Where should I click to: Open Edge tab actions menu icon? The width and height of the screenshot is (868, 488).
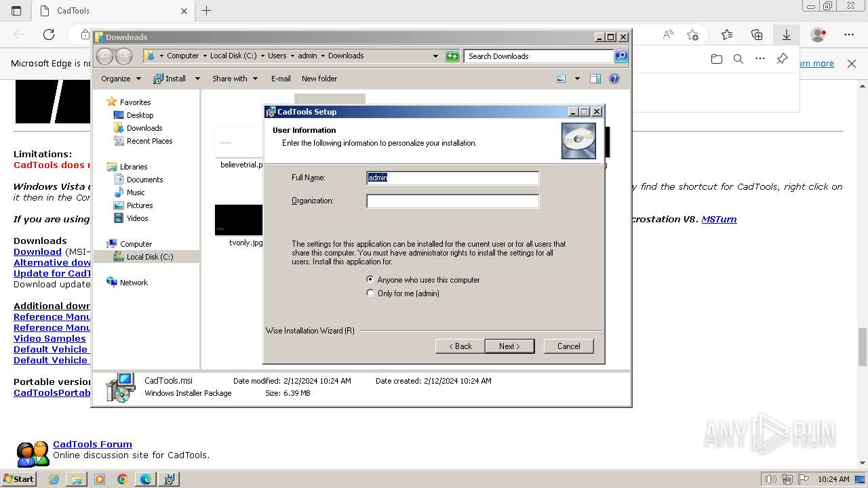[x=16, y=11]
